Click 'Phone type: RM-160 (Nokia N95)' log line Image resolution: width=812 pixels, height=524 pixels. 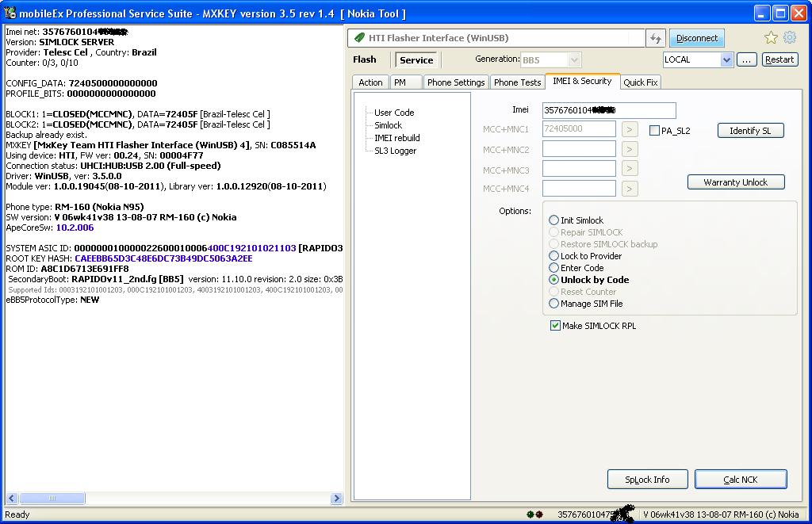[75, 207]
